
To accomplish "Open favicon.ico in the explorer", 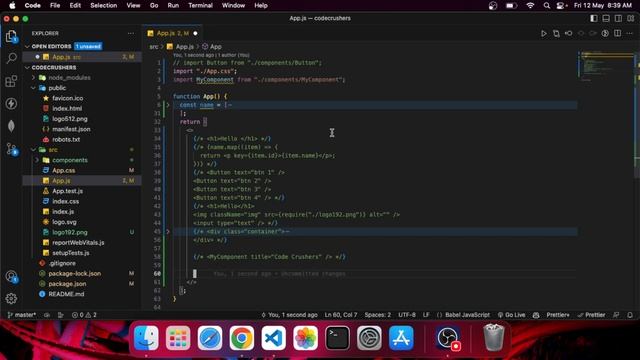I will tap(67, 98).
